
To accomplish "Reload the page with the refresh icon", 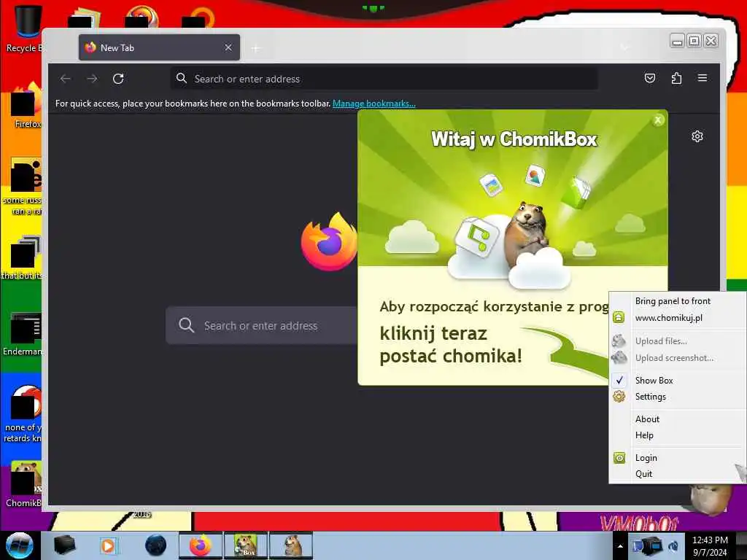I will 118,79.
